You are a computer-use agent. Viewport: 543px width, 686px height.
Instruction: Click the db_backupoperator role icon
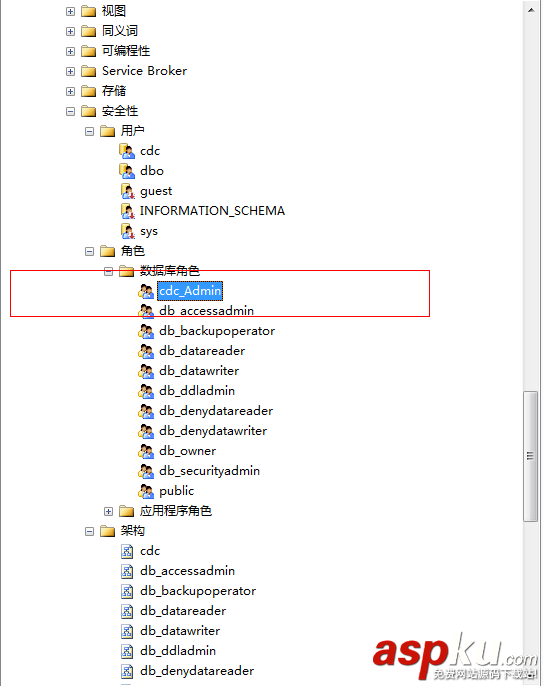click(146, 332)
